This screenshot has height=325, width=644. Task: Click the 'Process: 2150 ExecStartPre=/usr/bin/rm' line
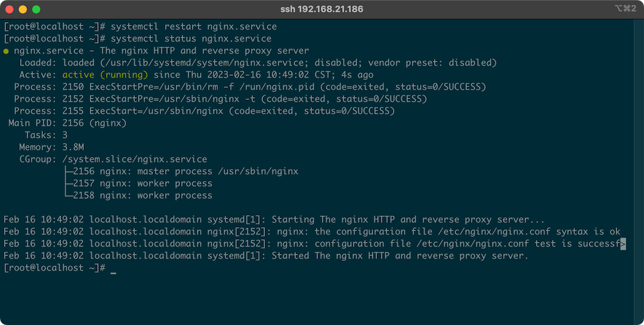click(x=250, y=87)
